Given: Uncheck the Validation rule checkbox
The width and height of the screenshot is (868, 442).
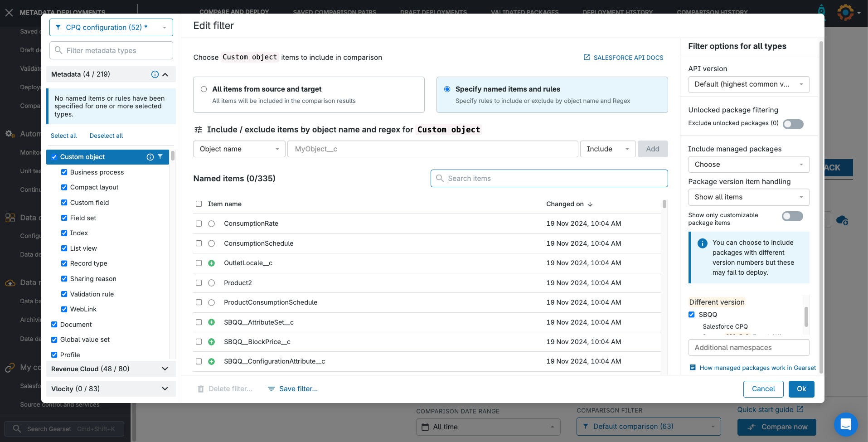Looking at the screenshot, I should (x=64, y=294).
